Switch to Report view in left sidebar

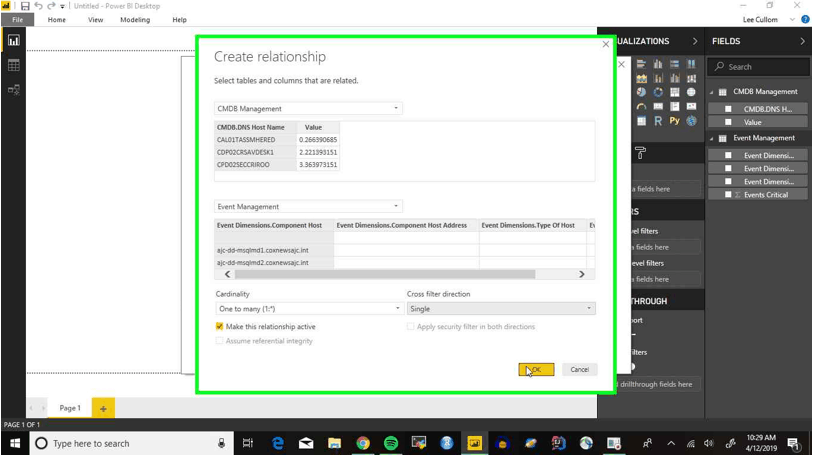click(13, 41)
